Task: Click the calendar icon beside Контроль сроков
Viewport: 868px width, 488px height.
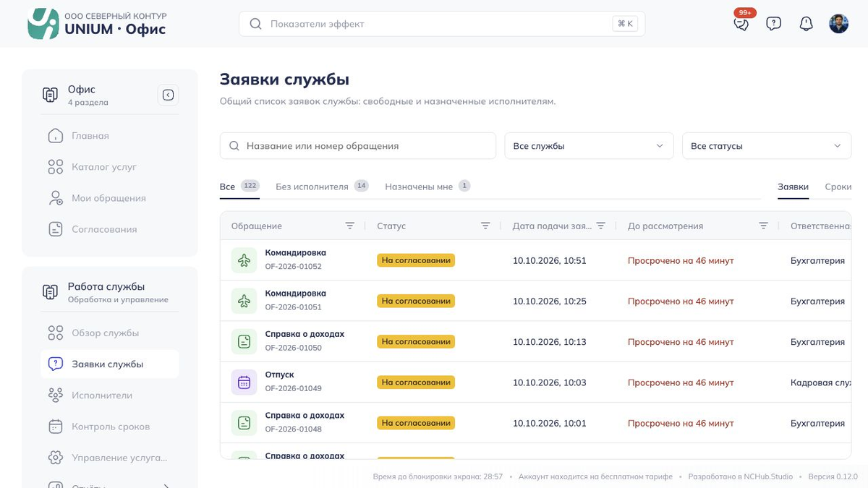Action: pyautogui.click(x=56, y=427)
